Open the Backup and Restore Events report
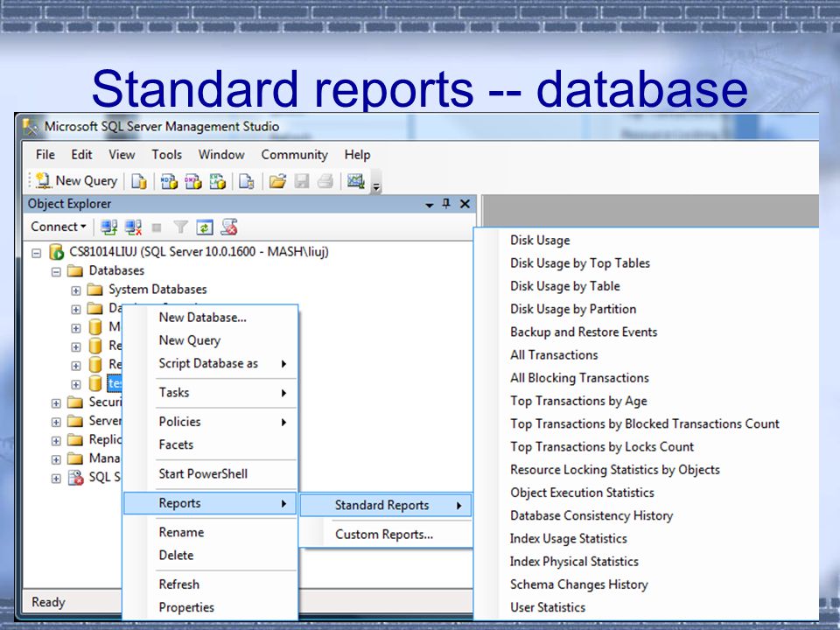 (x=584, y=332)
